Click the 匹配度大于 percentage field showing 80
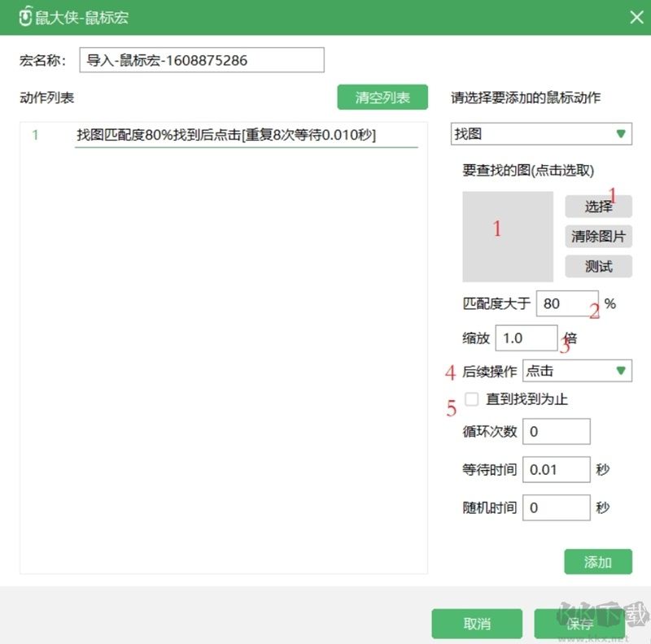The height and width of the screenshot is (644, 651). (x=567, y=303)
